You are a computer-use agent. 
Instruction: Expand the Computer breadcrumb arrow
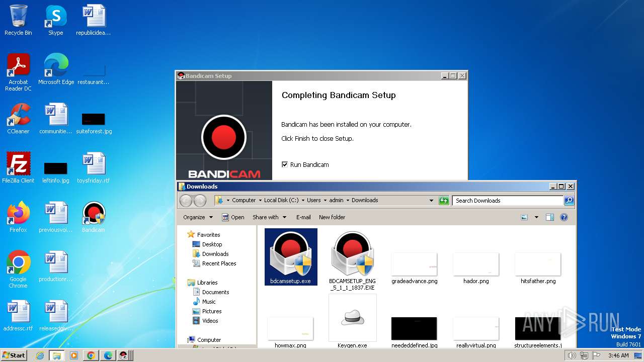[260, 200]
